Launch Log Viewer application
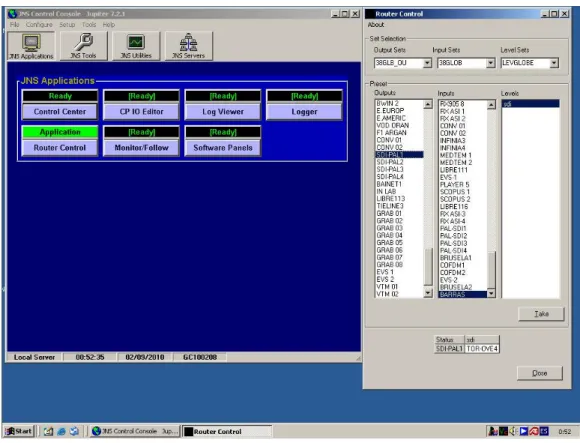The height and width of the screenshot is (443, 580). click(223, 112)
